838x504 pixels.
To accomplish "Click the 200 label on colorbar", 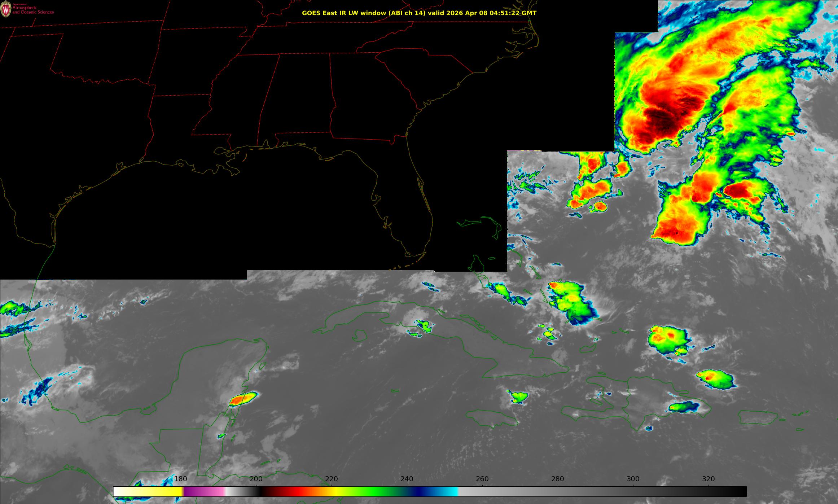I will [256, 479].
